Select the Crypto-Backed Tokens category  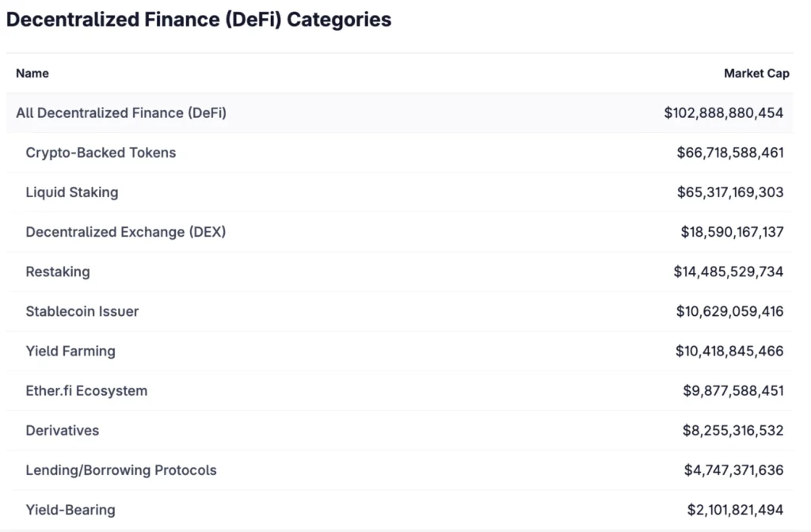[101, 153]
